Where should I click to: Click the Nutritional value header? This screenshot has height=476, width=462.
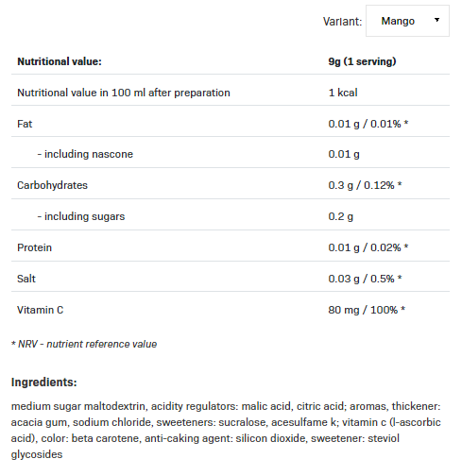click(x=60, y=61)
